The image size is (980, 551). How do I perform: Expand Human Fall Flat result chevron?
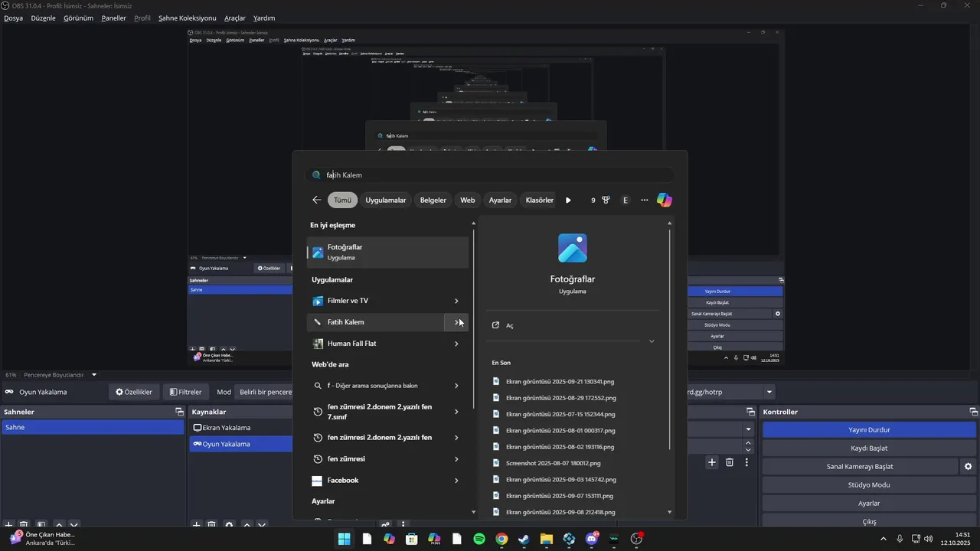456,344
